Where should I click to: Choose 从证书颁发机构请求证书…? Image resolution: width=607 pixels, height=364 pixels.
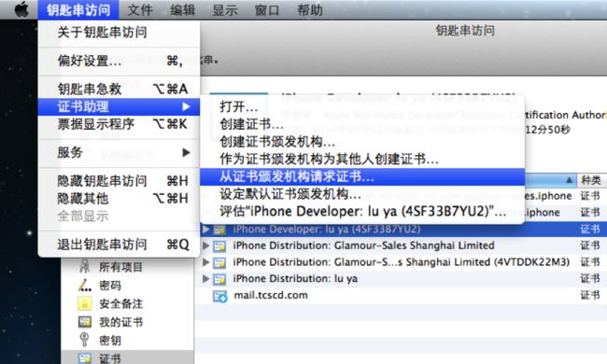[x=362, y=176]
